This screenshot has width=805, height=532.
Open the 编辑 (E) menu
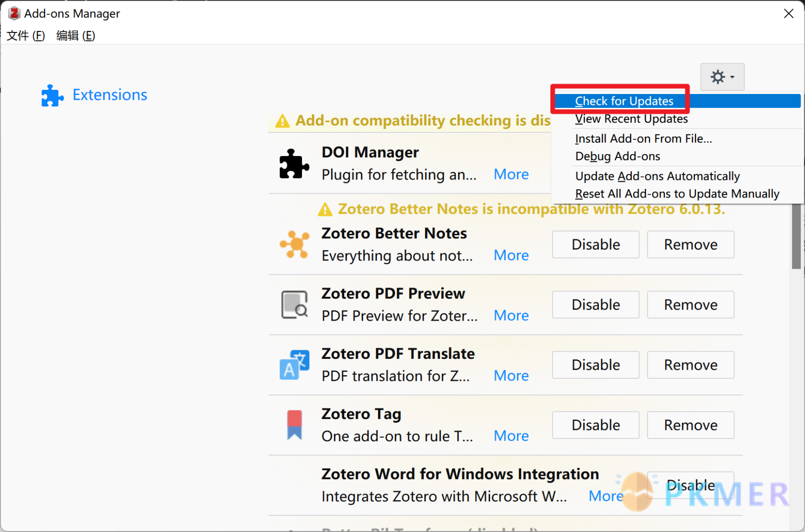click(76, 35)
